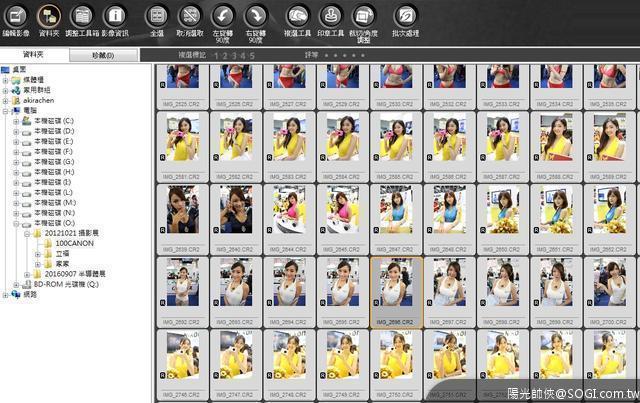Open the 調整工具箱 tool palette
This screenshot has width=640, height=403.
pyautogui.click(x=82, y=16)
